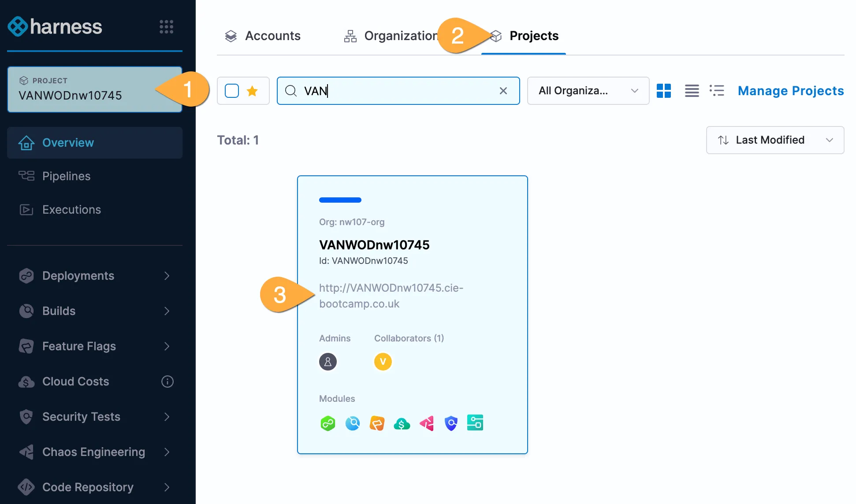
Task: Toggle the favorites filter checkbox
Action: (x=232, y=91)
